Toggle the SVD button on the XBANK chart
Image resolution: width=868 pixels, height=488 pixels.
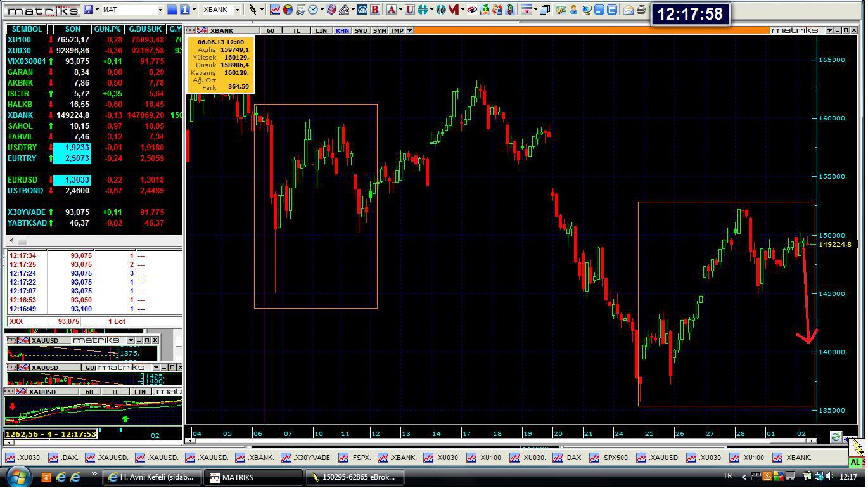click(x=361, y=30)
